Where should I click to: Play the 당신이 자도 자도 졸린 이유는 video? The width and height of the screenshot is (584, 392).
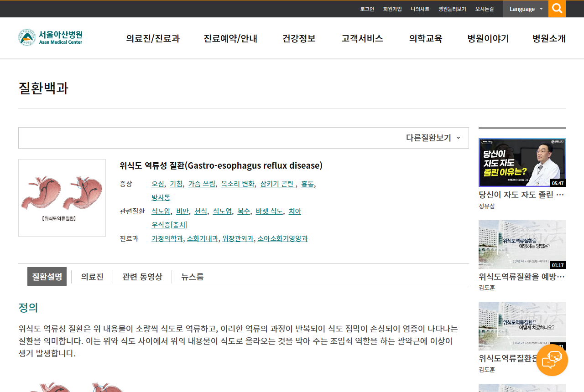coord(522,163)
